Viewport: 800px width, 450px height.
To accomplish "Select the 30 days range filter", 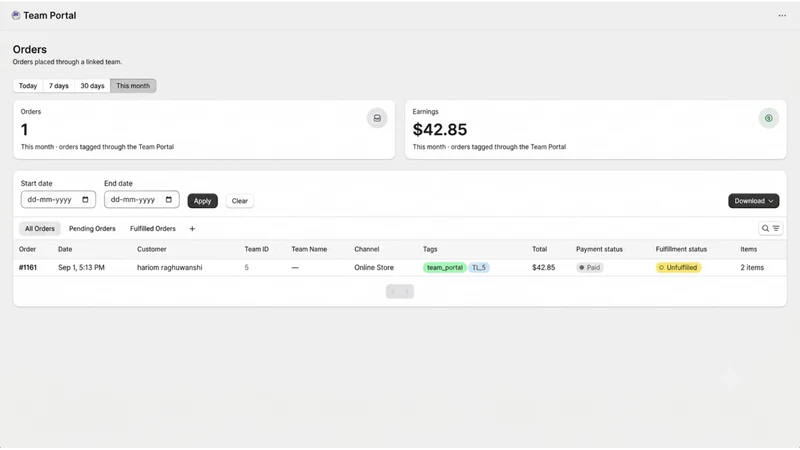I will 92,86.
